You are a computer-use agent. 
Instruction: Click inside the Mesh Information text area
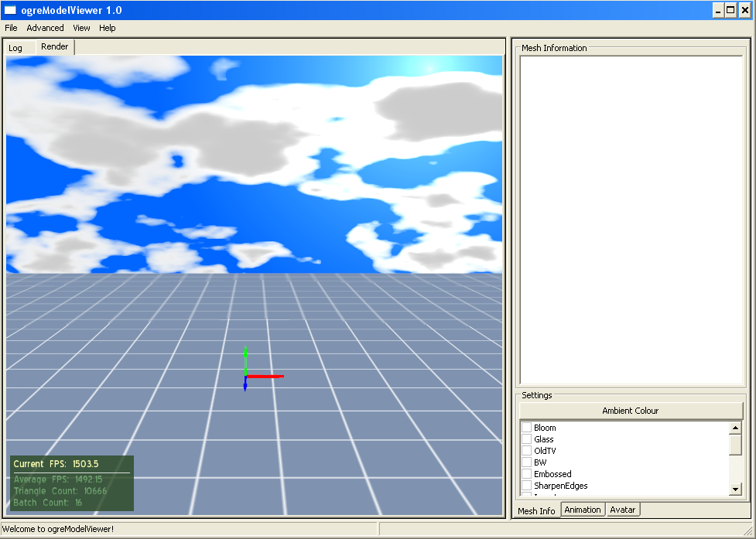point(631,220)
